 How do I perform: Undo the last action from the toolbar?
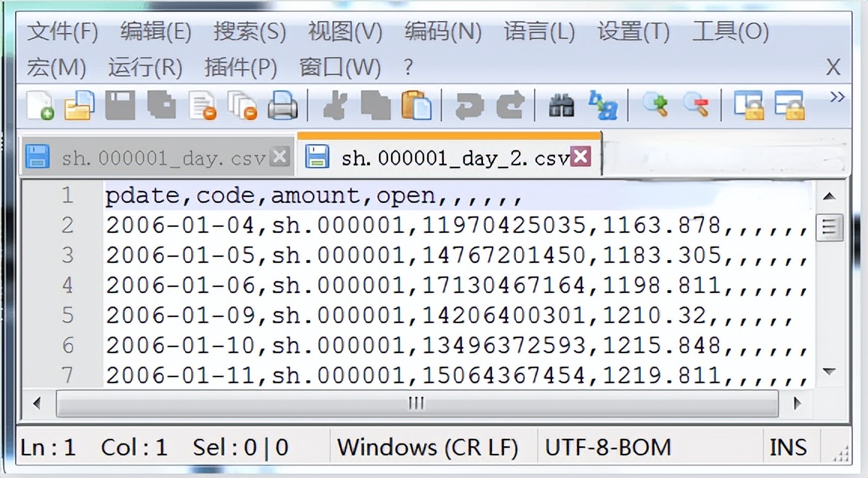(469, 105)
